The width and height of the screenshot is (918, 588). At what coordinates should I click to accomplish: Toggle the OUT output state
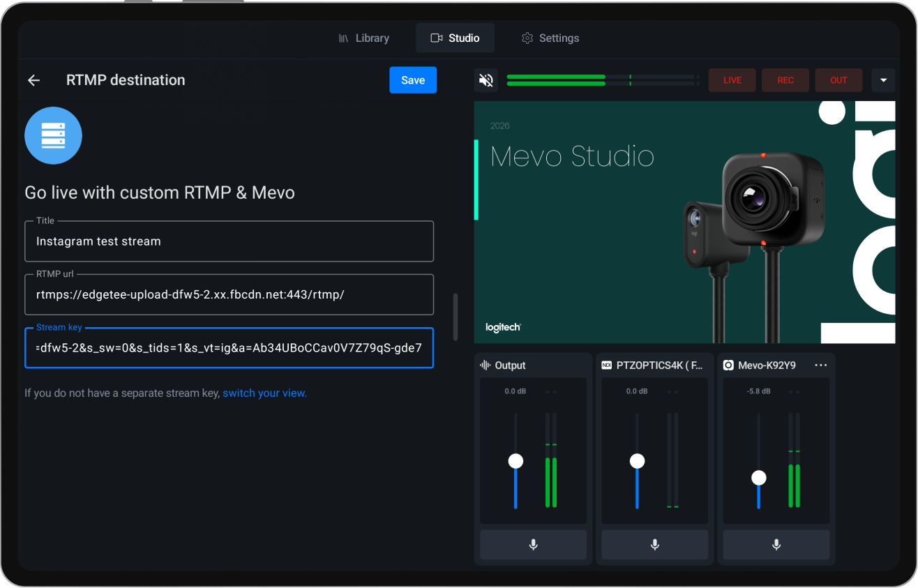point(838,80)
